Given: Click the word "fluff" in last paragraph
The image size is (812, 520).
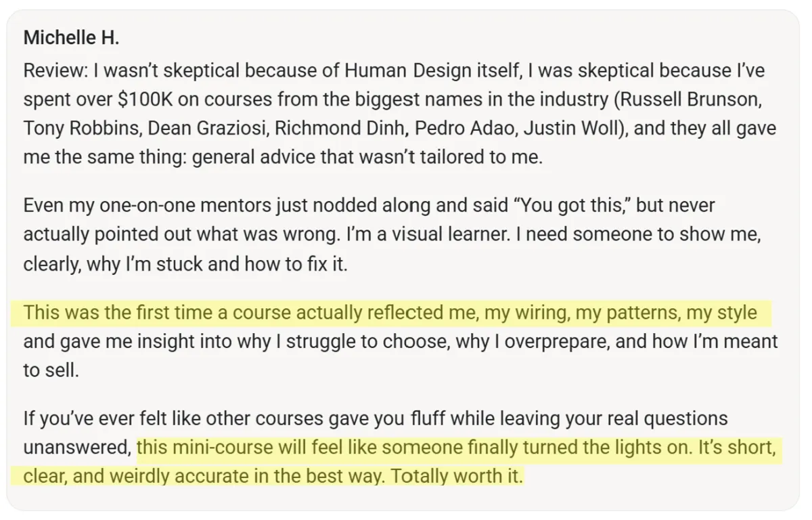Looking at the screenshot, I should point(428,419).
